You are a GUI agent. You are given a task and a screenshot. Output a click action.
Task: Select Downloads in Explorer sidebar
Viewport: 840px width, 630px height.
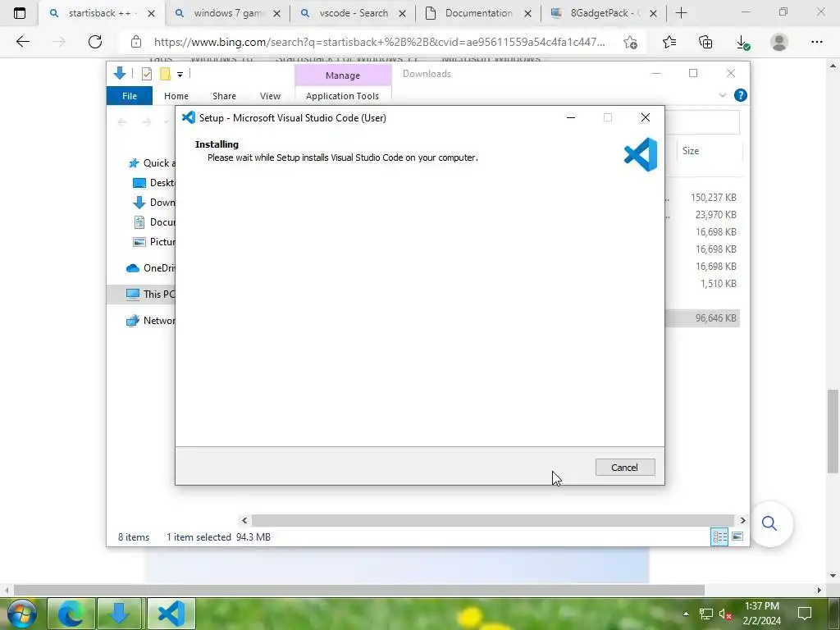click(x=153, y=203)
